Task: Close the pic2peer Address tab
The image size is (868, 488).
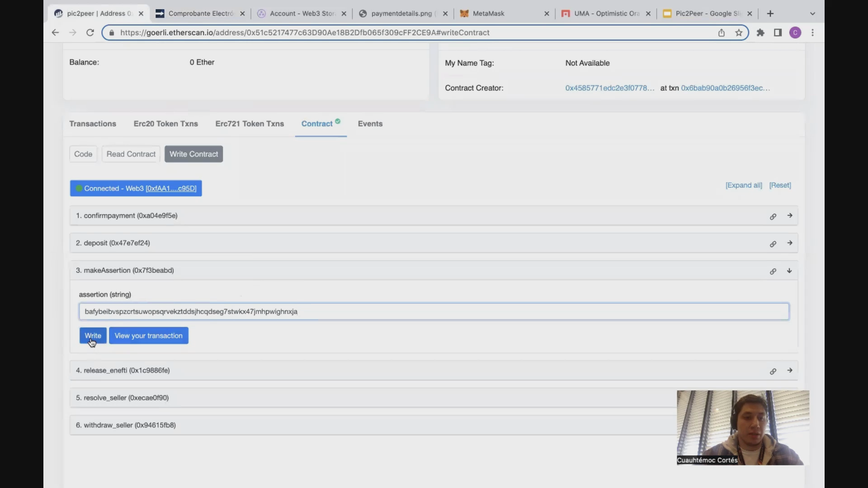Action: pyautogui.click(x=141, y=14)
